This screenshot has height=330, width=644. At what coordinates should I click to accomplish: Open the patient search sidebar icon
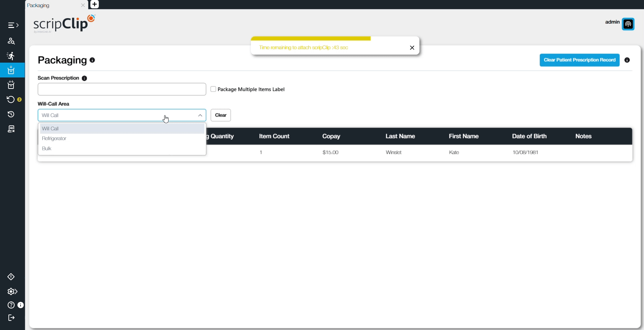tap(11, 41)
